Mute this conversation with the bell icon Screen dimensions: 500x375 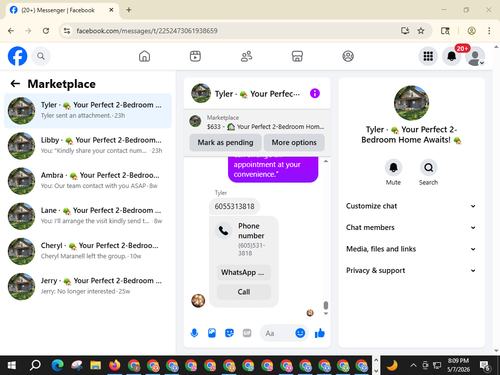[393, 167]
